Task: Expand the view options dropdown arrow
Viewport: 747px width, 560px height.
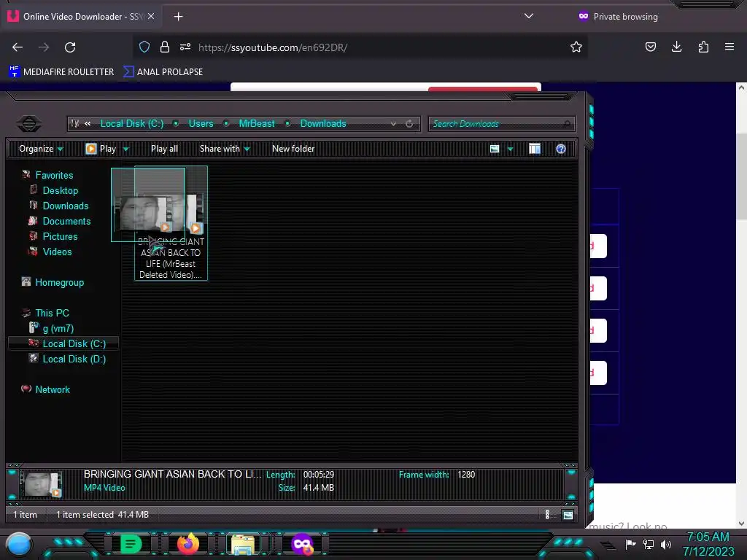Action: (510, 149)
